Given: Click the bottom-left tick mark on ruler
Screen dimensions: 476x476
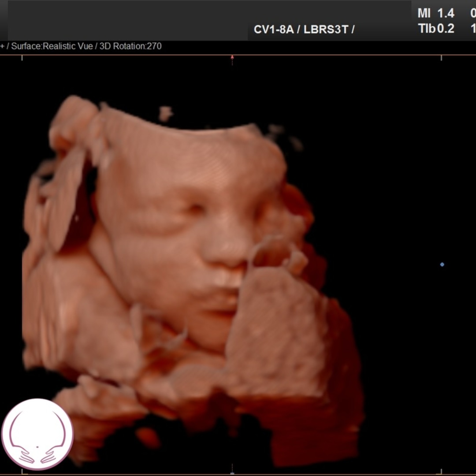Looking at the screenshot, I should tap(22, 472).
